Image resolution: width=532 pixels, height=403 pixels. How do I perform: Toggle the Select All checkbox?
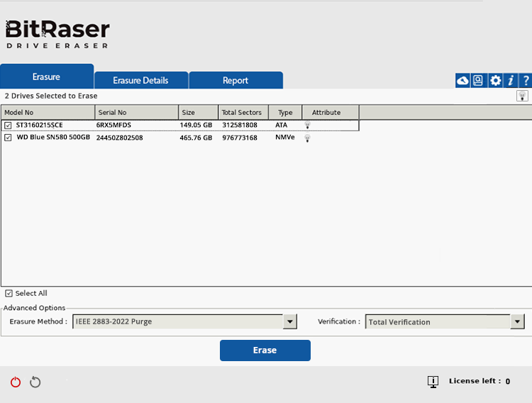pos(9,293)
